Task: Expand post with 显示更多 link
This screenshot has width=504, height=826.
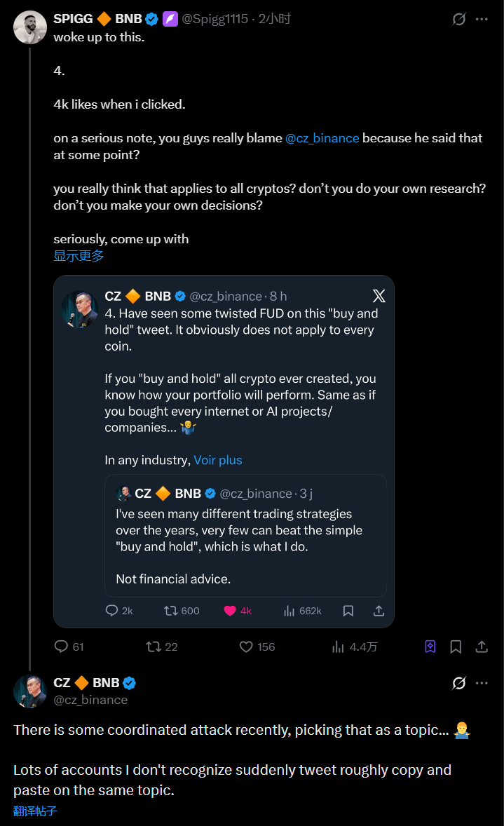Action: coord(79,256)
